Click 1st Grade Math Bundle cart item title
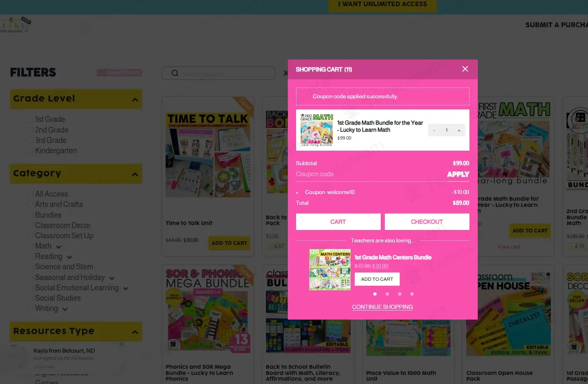Viewport: 588px width, 384px height. coord(380,126)
